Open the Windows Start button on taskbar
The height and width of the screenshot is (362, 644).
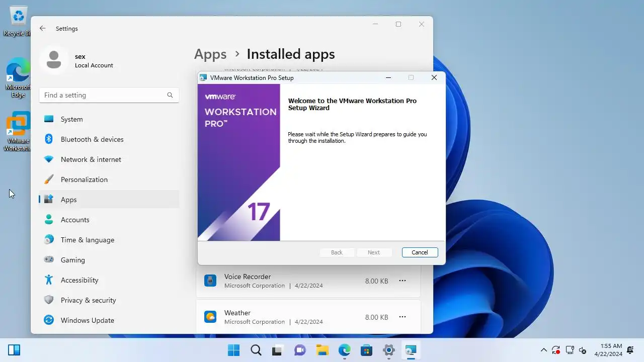(x=233, y=350)
